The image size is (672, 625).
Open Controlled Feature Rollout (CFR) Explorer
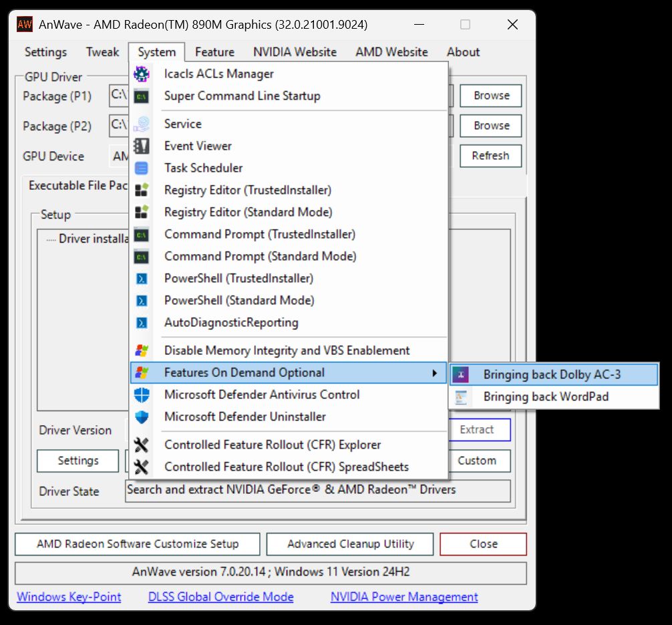pyautogui.click(x=288, y=445)
